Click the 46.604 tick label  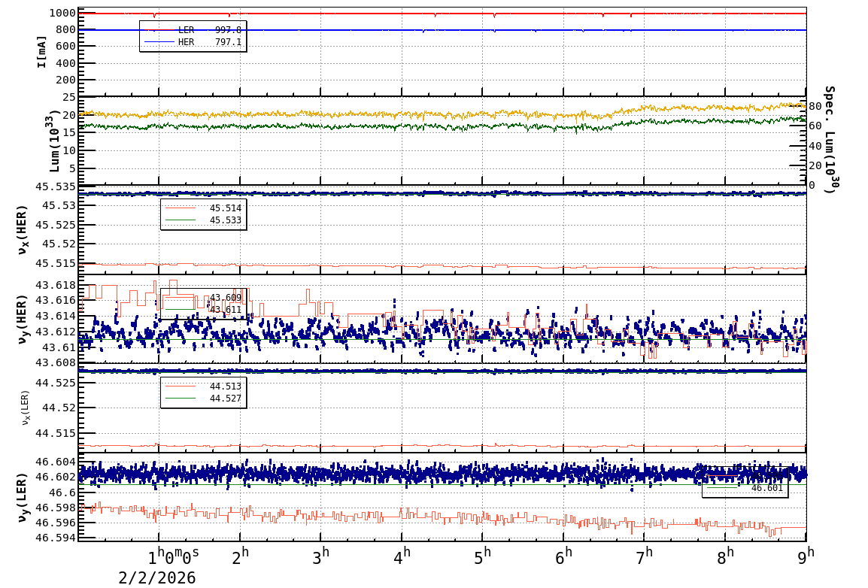(56, 462)
